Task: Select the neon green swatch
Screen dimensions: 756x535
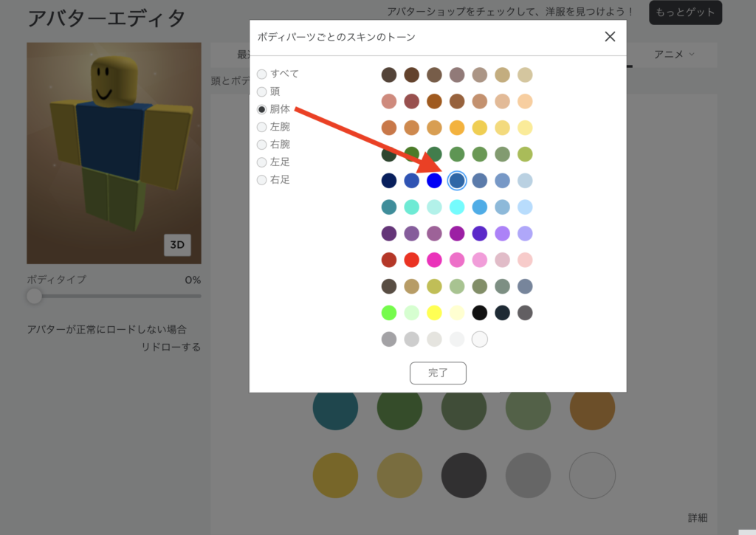Action: point(389,313)
